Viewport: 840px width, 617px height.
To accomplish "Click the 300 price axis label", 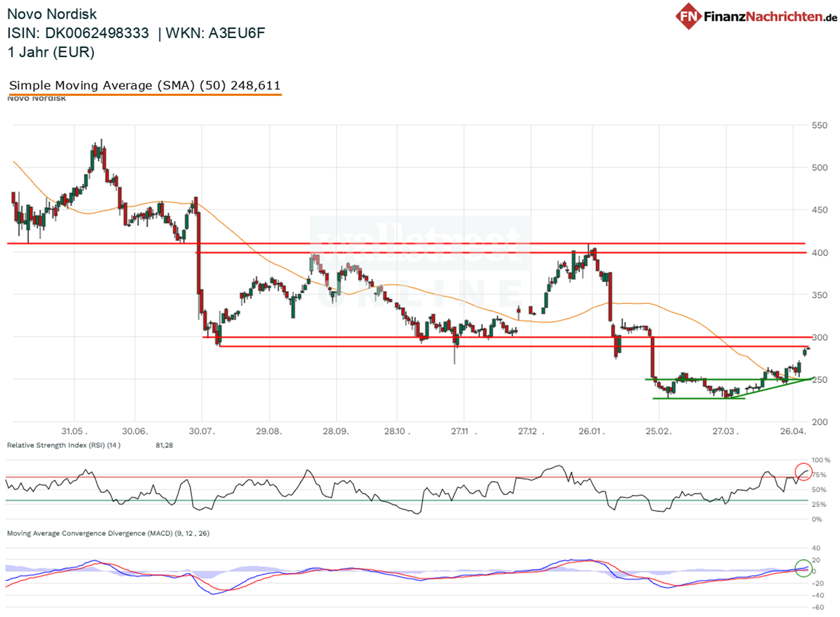I will coord(820,337).
